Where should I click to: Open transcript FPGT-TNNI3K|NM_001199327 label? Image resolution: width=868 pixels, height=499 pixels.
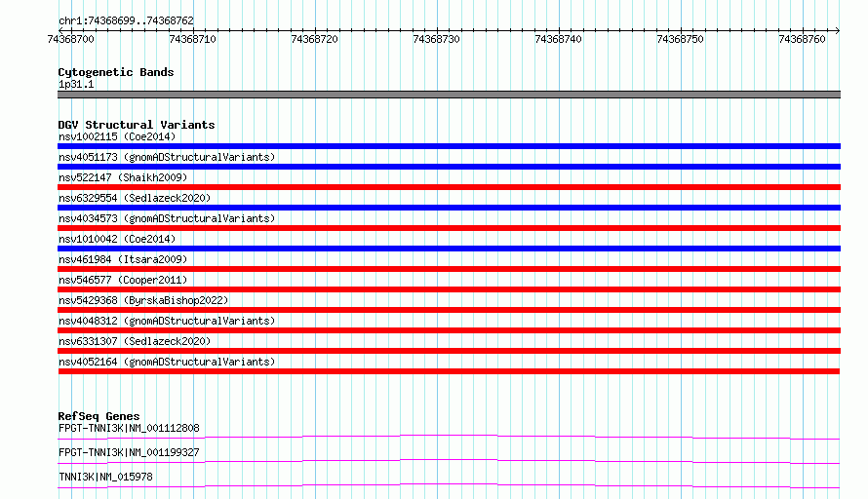(129, 452)
